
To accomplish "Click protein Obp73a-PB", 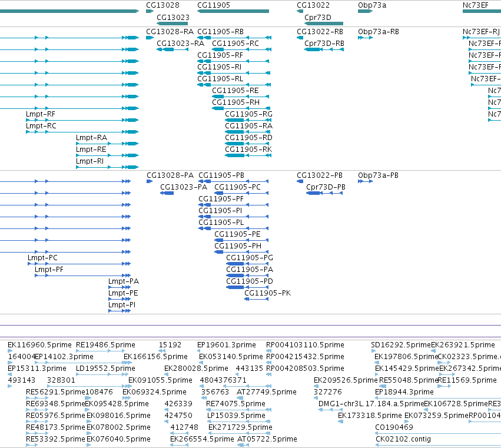I will (x=378, y=175).
